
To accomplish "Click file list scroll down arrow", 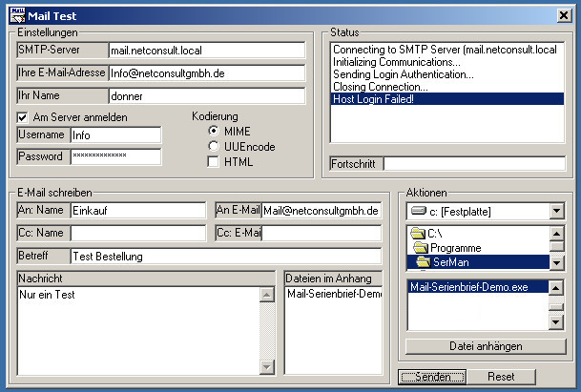I will [x=556, y=322].
